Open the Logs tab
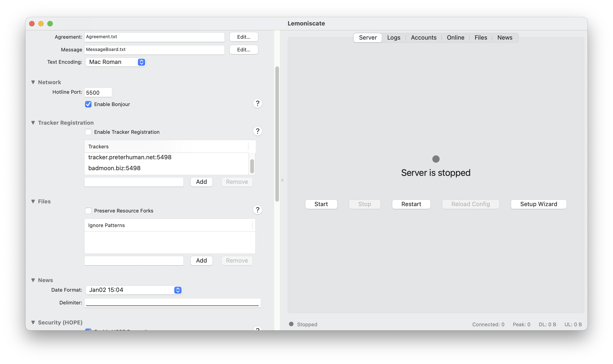This screenshot has height=364, width=613. [393, 38]
